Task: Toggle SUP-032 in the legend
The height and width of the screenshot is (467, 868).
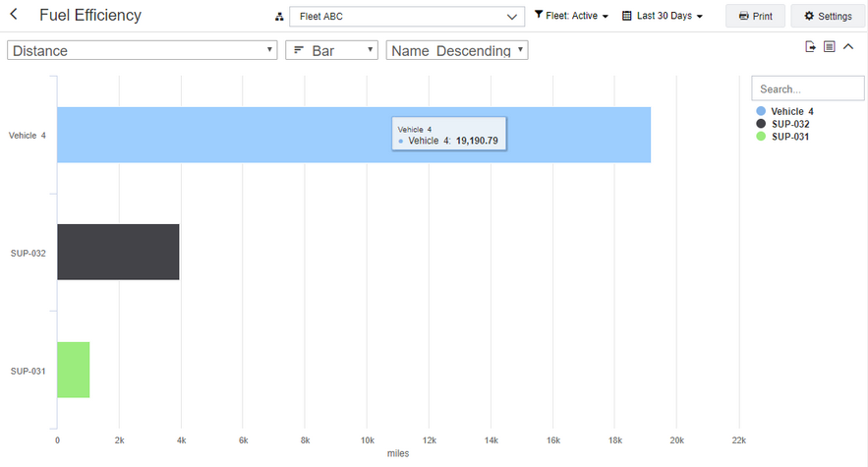Action: pos(782,124)
